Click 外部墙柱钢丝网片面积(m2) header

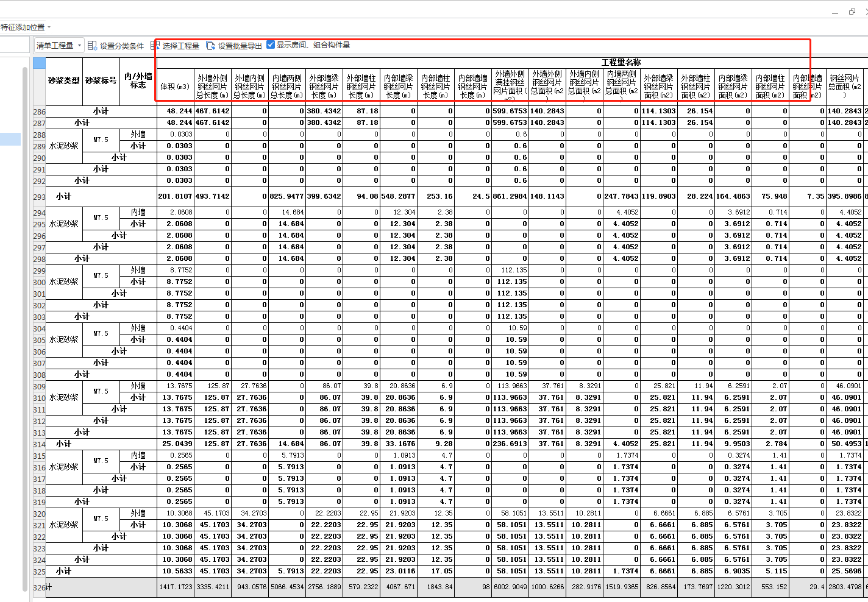point(696,87)
